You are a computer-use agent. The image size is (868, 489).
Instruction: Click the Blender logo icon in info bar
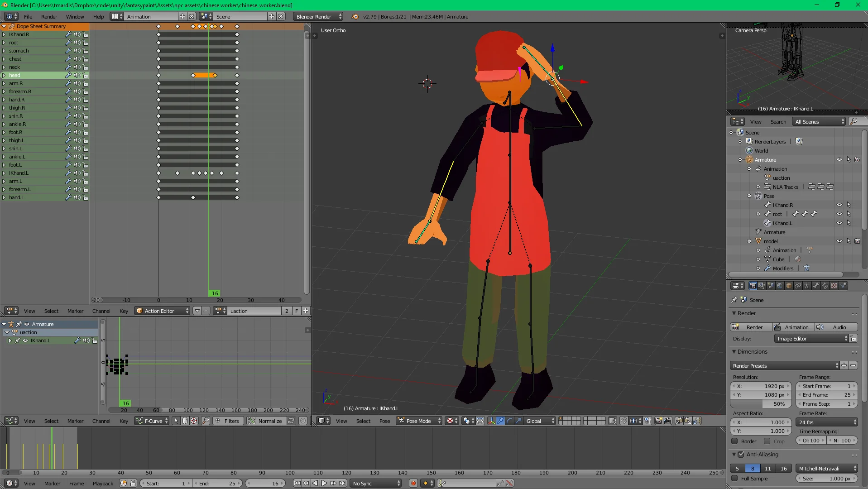point(355,16)
